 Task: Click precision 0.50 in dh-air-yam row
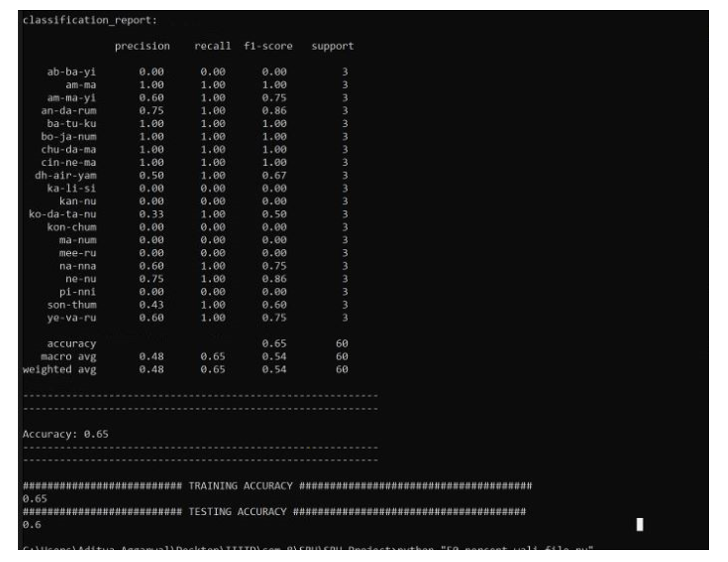click(x=151, y=176)
